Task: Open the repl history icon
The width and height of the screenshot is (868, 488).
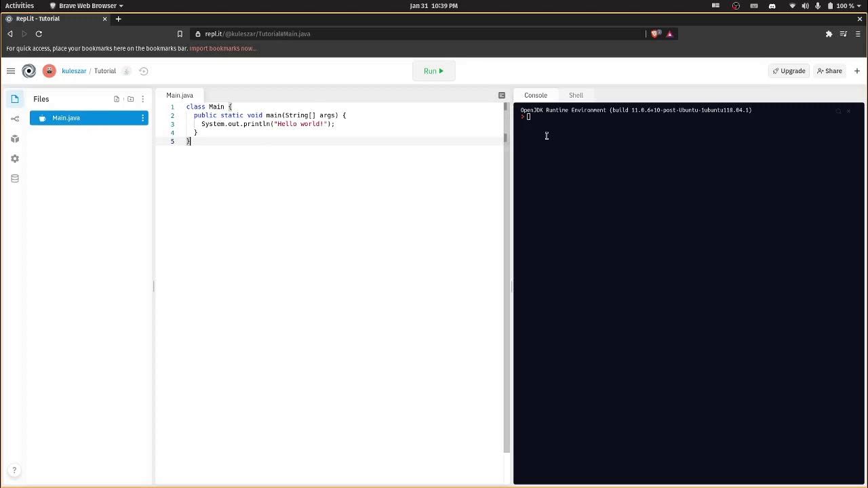Action: click(144, 71)
